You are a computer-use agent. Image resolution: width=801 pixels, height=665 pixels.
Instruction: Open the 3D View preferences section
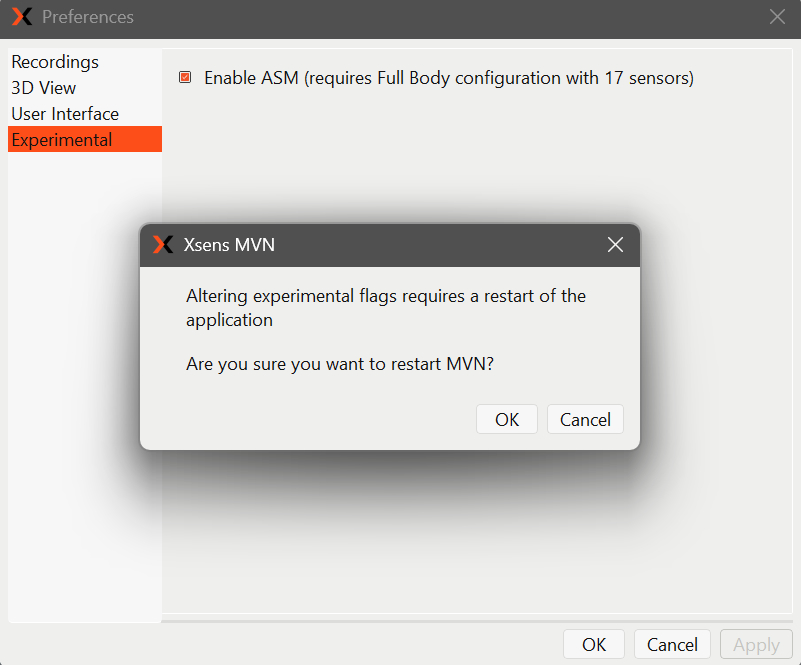coord(42,88)
